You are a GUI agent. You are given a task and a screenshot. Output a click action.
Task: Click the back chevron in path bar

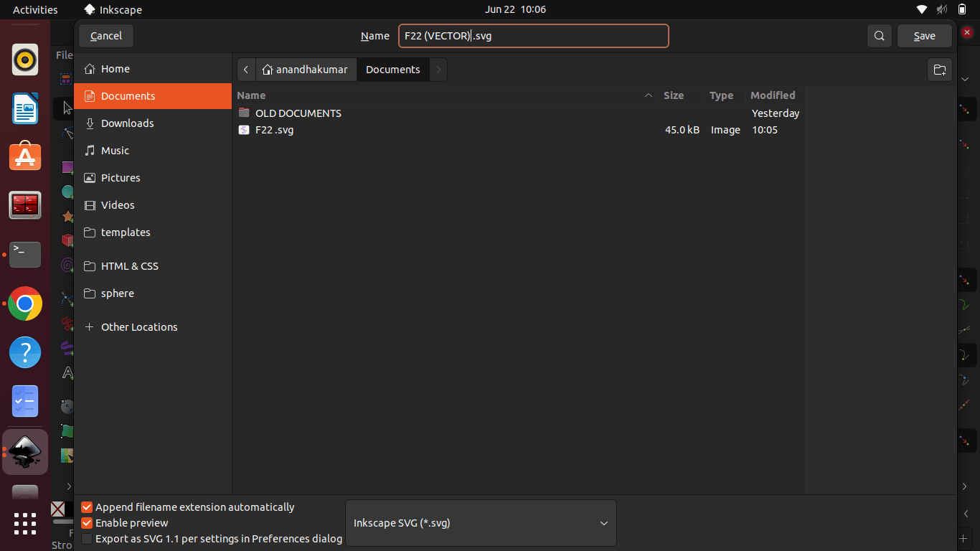click(x=246, y=70)
